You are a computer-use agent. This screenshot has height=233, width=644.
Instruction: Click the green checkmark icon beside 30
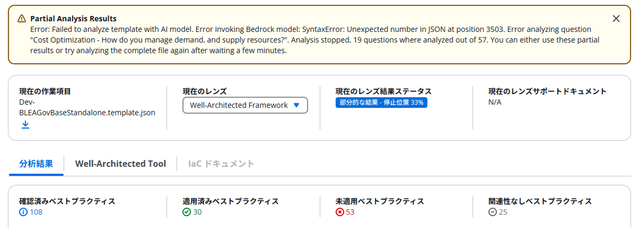pyautogui.click(x=187, y=212)
